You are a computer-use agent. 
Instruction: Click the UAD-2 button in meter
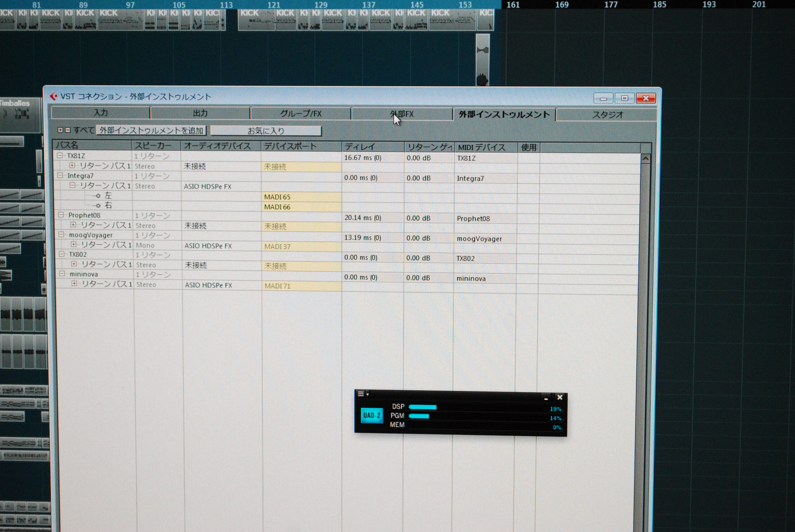(x=372, y=415)
